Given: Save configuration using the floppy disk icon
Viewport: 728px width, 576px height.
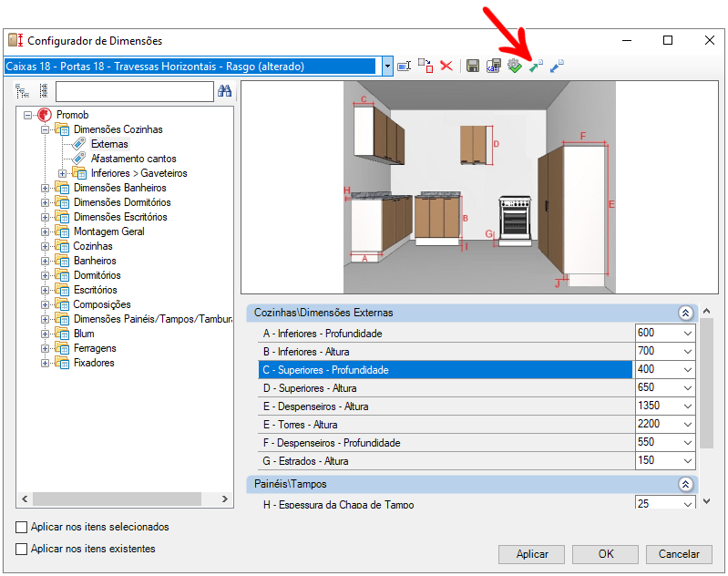Looking at the screenshot, I should click(473, 66).
